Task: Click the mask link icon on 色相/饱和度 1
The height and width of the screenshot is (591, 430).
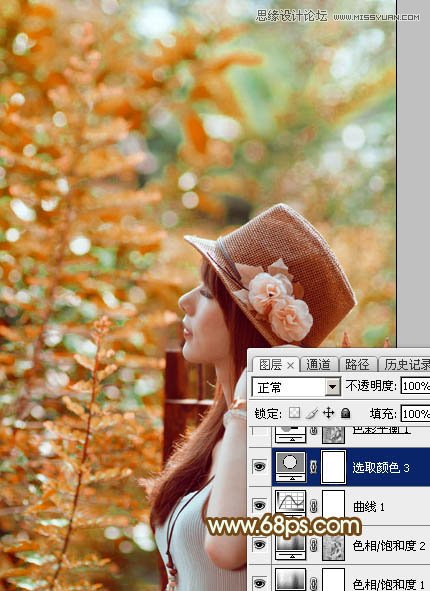Action: [x=314, y=583]
